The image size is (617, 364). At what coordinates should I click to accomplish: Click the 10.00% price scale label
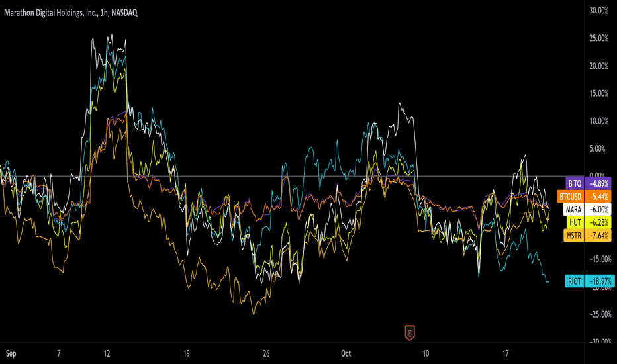[x=599, y=121]
